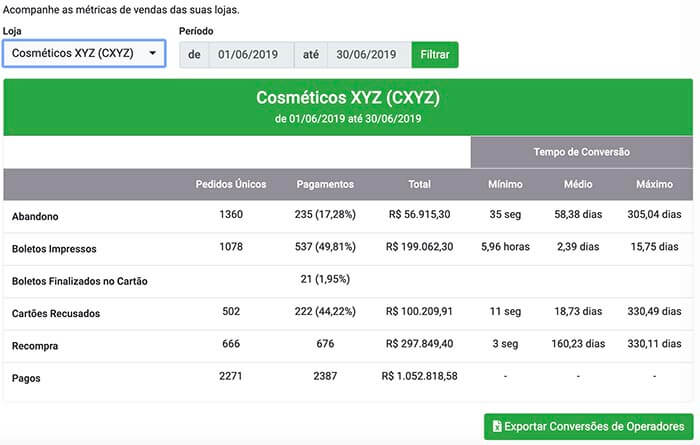Select the Cosméticos XYZ (CXYZ) combo box
The width and height of the screenshot is (700, 445).
point(84,53)
